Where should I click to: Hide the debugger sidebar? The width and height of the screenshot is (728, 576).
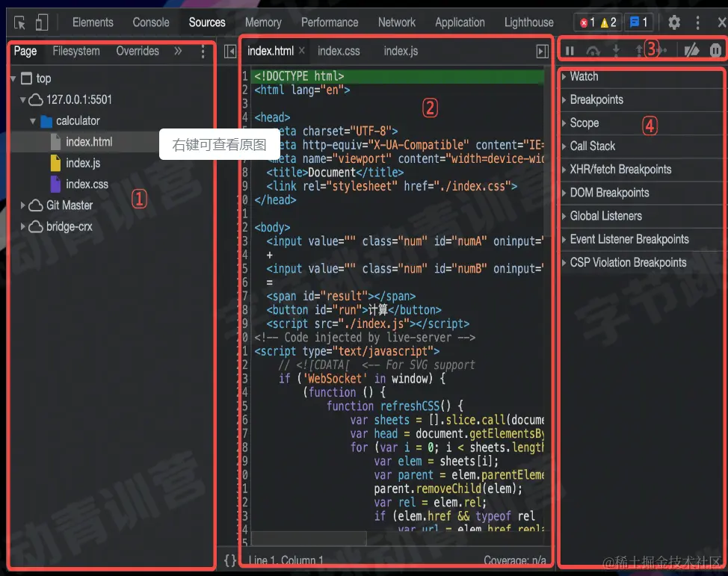coord(542,51)
